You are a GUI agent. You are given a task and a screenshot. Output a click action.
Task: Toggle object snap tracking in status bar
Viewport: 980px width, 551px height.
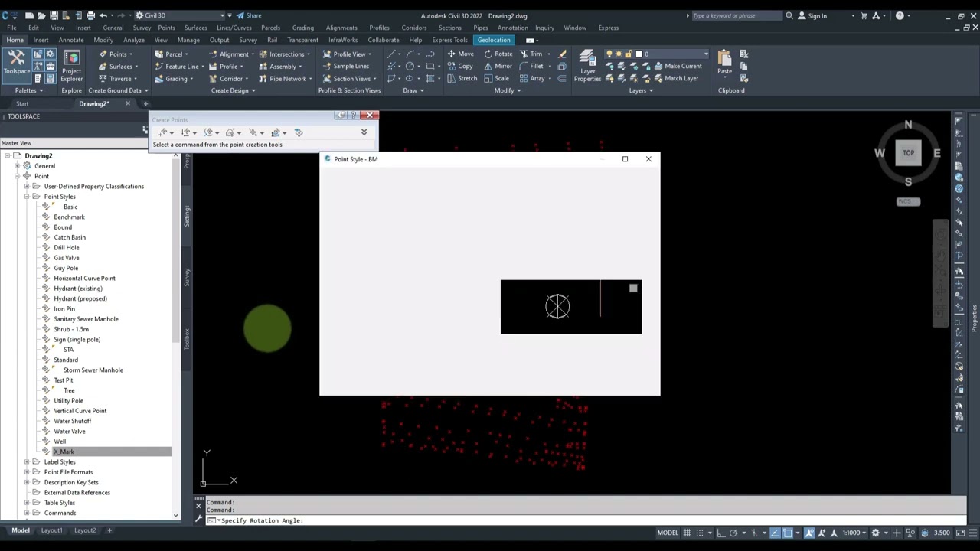pos(775,533)
